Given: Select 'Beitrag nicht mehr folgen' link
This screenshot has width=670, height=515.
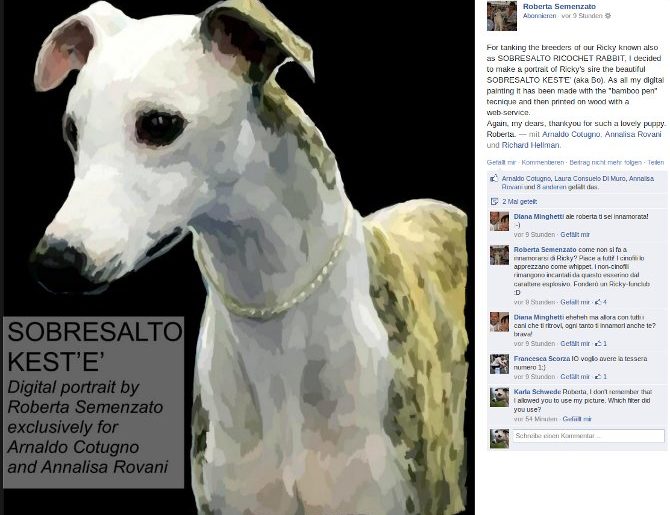Looking at the screenshot, I should (x=605, y=162).
